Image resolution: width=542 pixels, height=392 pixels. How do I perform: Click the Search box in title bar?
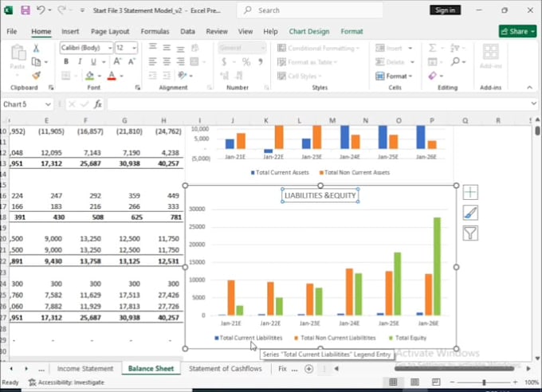point(310,10)
